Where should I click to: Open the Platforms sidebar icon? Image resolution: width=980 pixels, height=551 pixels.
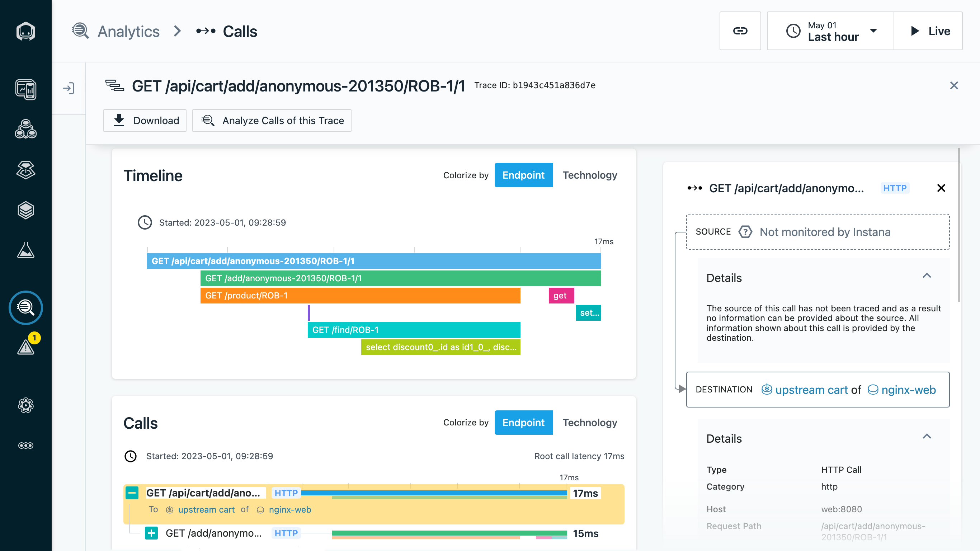click(25, 170)
